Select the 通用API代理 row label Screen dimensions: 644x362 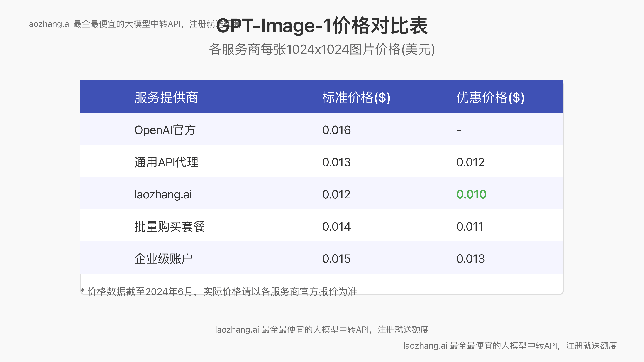coord(166,162)
